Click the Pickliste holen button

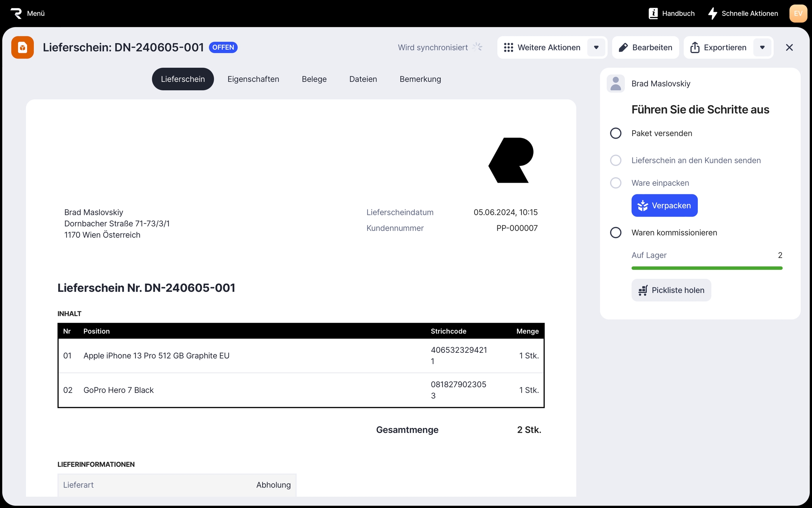click(x=671, y=290)
